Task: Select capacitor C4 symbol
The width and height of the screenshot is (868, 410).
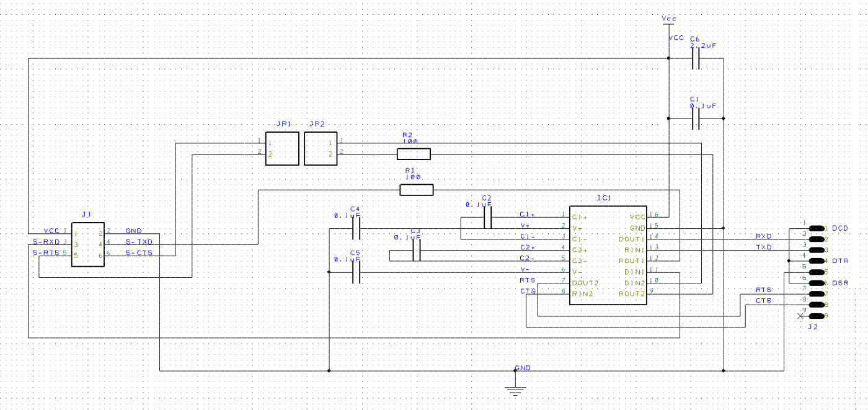Action: pos(356,229)
